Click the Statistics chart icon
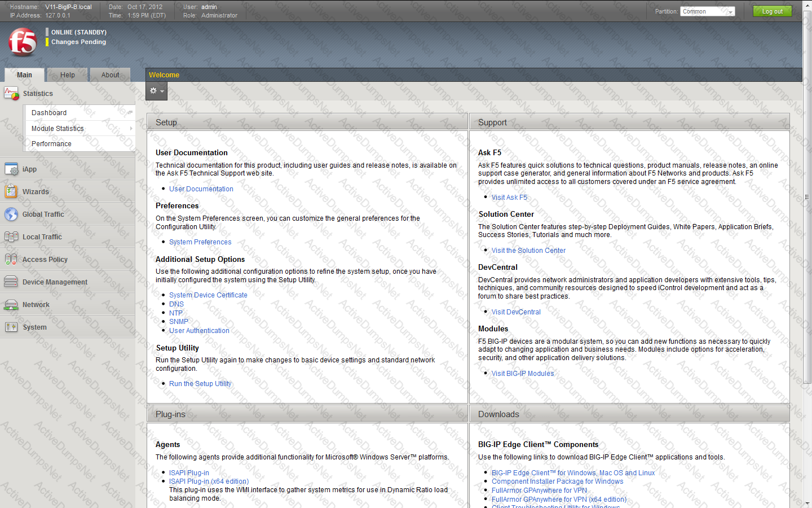Screen dimensions: 812x508 (11, 94)
